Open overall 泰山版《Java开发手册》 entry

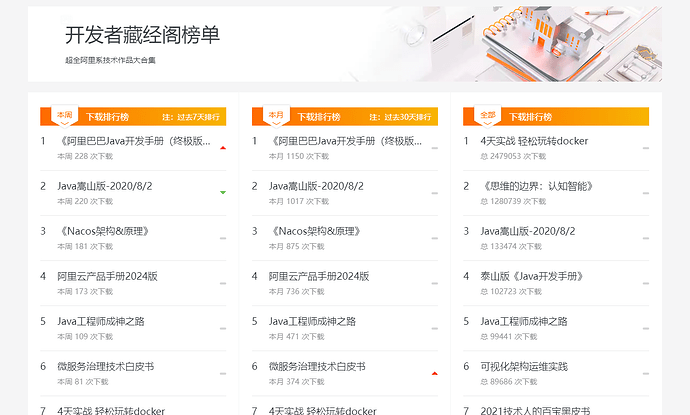click(532, 276)
